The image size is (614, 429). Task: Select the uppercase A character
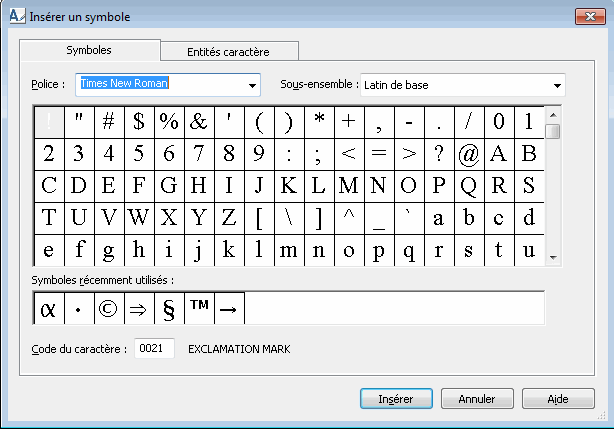(x=499, y=154)
